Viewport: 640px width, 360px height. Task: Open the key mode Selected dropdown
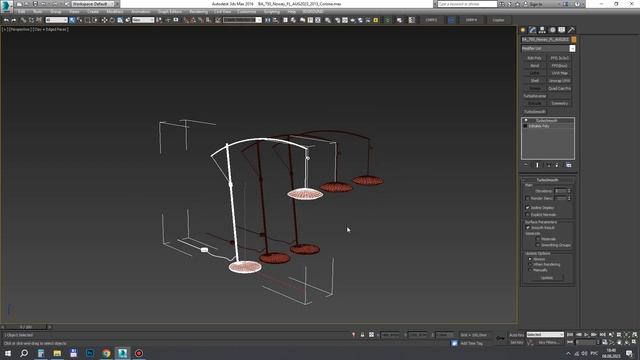545,335
